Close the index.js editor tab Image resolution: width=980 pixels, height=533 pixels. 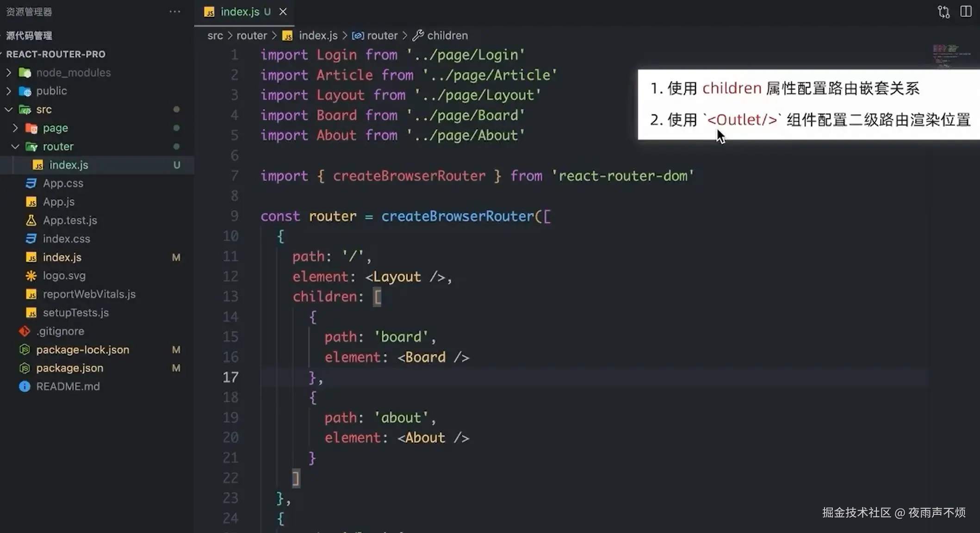(283, 12)
